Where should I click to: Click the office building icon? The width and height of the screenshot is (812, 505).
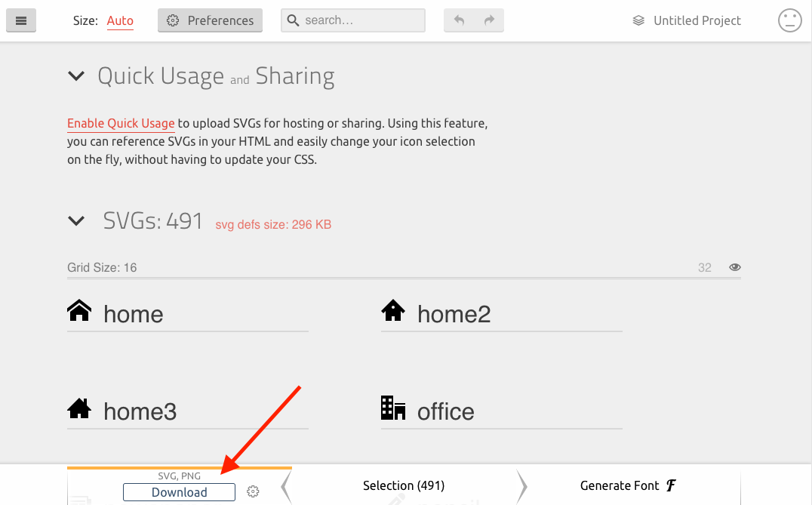pos(393,408)
